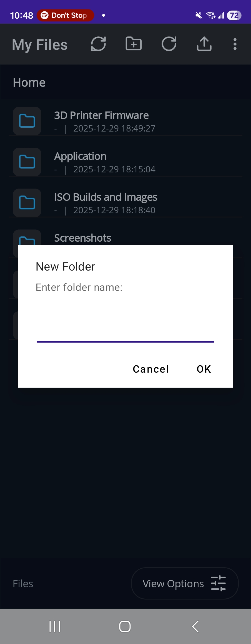Image resolution: width=251 pixels, height=644 pixels.
Task: Tap the recent apps navigation button
Action: (x=55, y=626)
